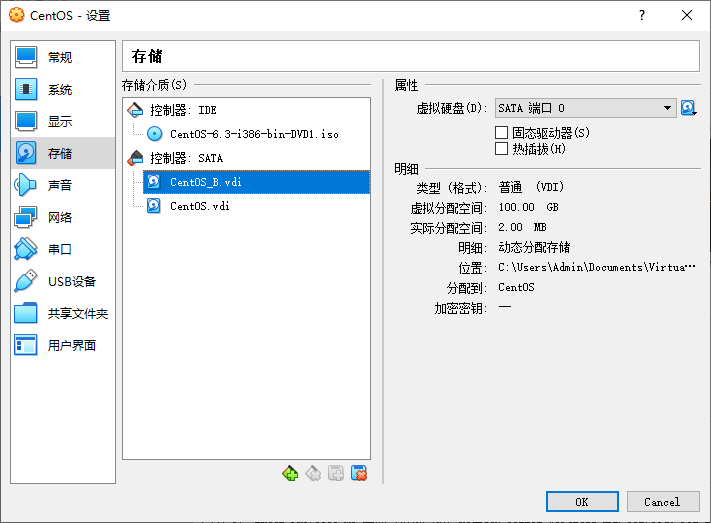Click the 串口 serial port plug icon
This screenshot has height=523, width=711.
coord(26,249)
